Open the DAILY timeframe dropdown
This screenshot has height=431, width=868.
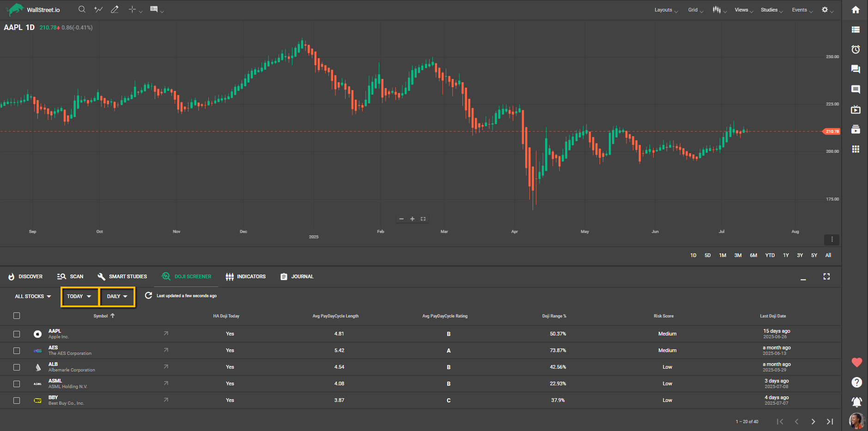tap(117, 296)
